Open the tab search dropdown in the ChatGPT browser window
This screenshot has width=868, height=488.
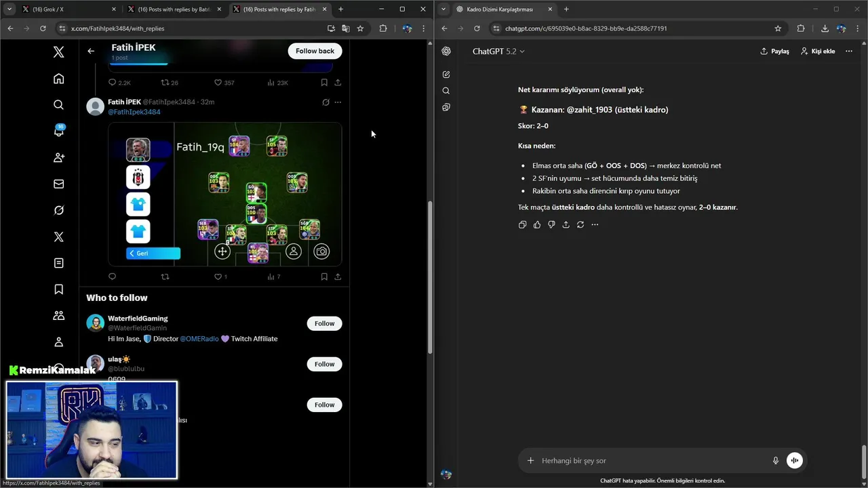[x=443, y=9]
